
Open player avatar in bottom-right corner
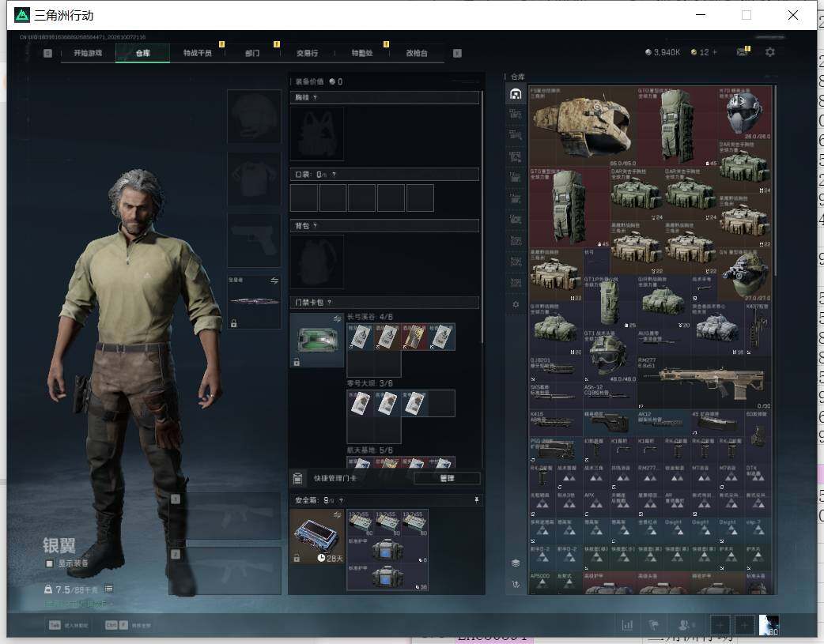pos(769,625)
